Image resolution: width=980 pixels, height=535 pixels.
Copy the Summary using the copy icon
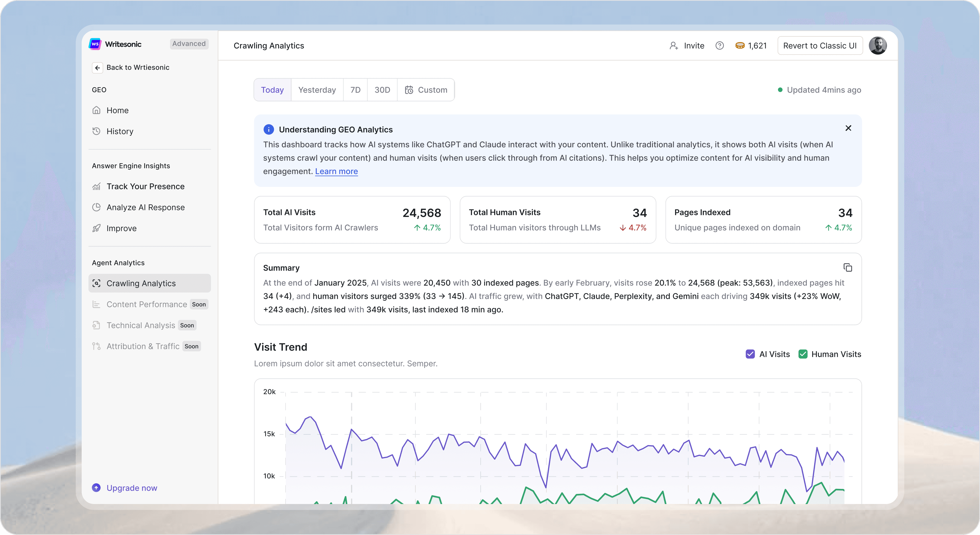tap(848, 268)
